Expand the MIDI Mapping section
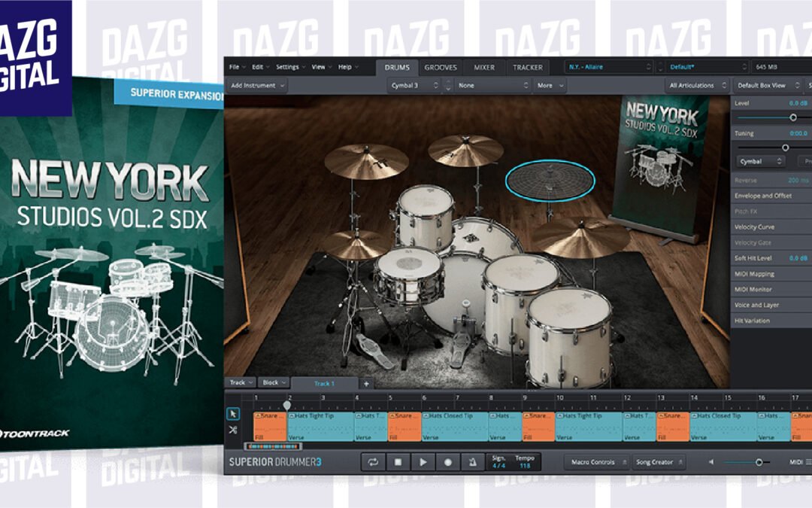The width and height of the screenshot is (812, 508). 771,274
